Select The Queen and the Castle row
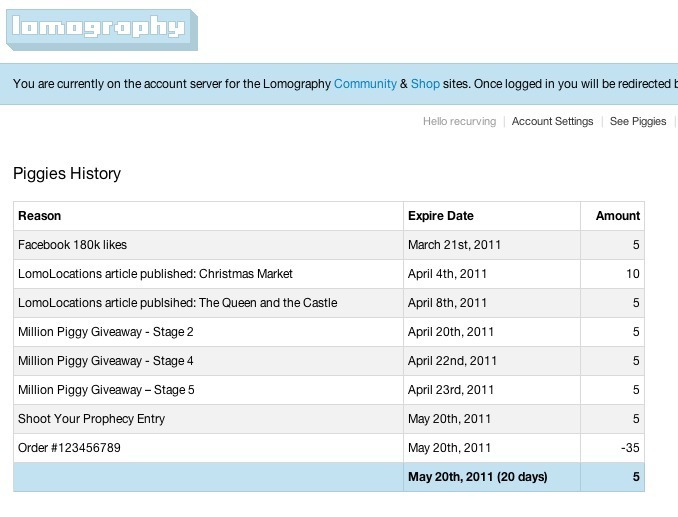This screenshot has width=678, height=517. tap(177, 303)
